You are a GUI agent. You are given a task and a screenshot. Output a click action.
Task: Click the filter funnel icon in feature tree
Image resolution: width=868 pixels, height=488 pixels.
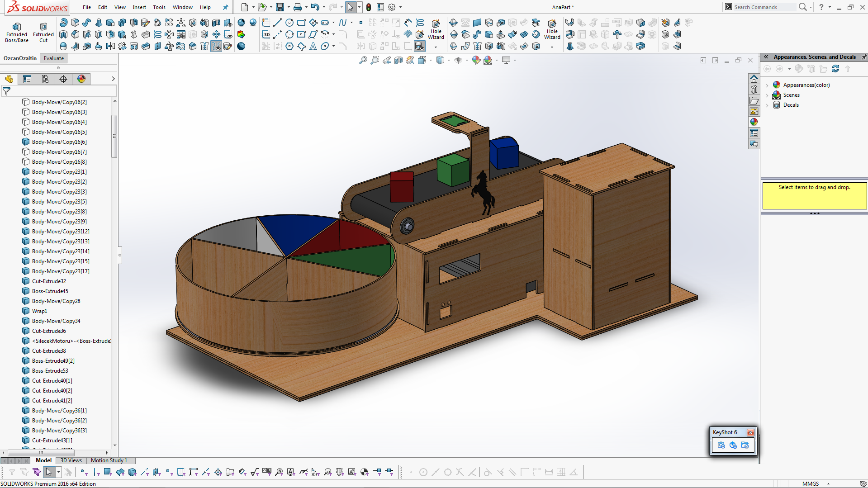(7, 91)
